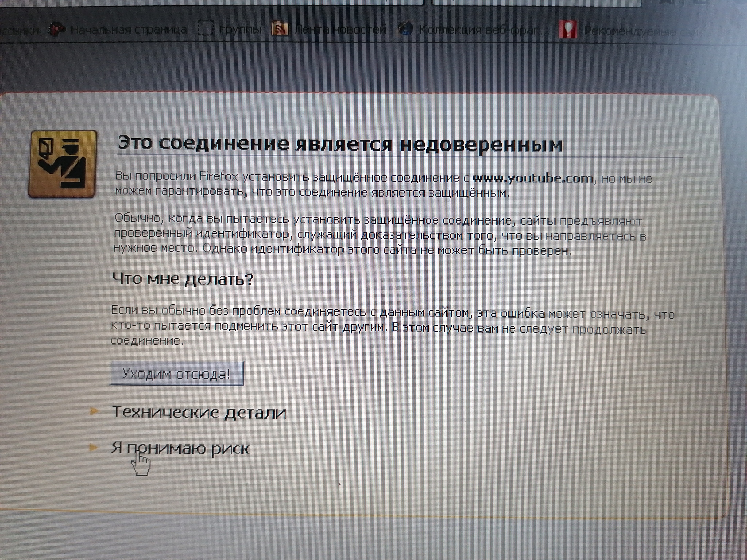Expand the "Я понимаю риск" section
Viewport: 747px width, 560px height.
click(180, 448)
